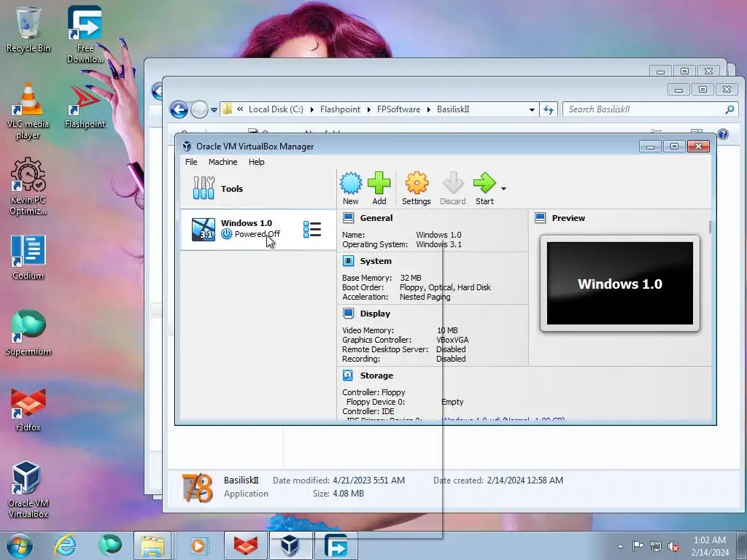Viewport: 747px width, 560px height.
Task: Click Windows Media Player taskbar icon
Action: pyautogui.click(x=198, y=545)
